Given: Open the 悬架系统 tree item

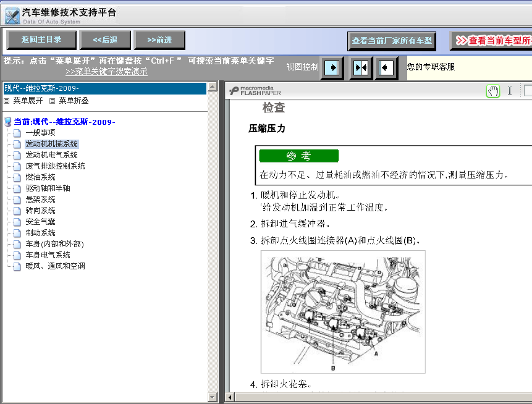Looking at the screenshot, I should pyautogui.click(x=40, y=200).
